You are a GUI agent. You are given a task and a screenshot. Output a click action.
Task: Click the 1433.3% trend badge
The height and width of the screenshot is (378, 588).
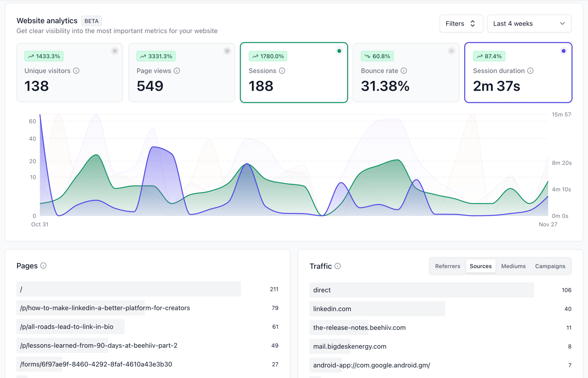pos(44,56)
